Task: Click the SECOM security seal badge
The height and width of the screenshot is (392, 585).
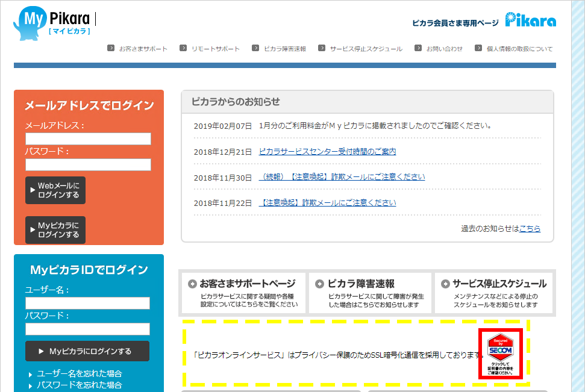Action: (501, 353)
